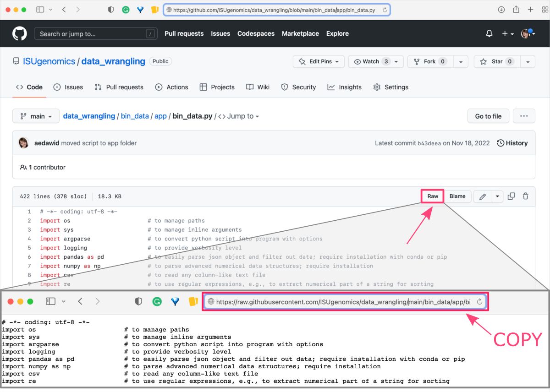Open the notifications bell
The image size is (550, 392).
click(x=489, y=33)
